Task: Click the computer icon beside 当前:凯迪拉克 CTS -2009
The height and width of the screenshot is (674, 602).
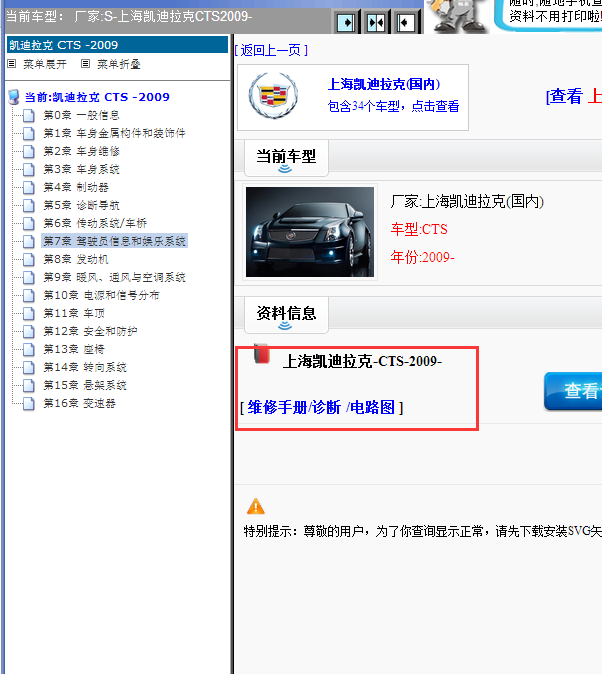Action: tap(14, 97)
